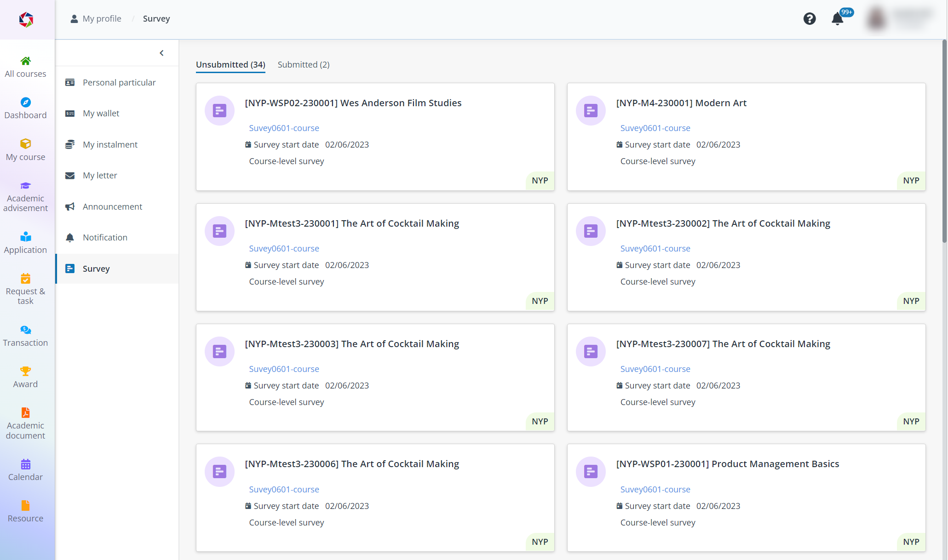Click the application logo in the top-left

pyautogui.click(x=26, y=19)
